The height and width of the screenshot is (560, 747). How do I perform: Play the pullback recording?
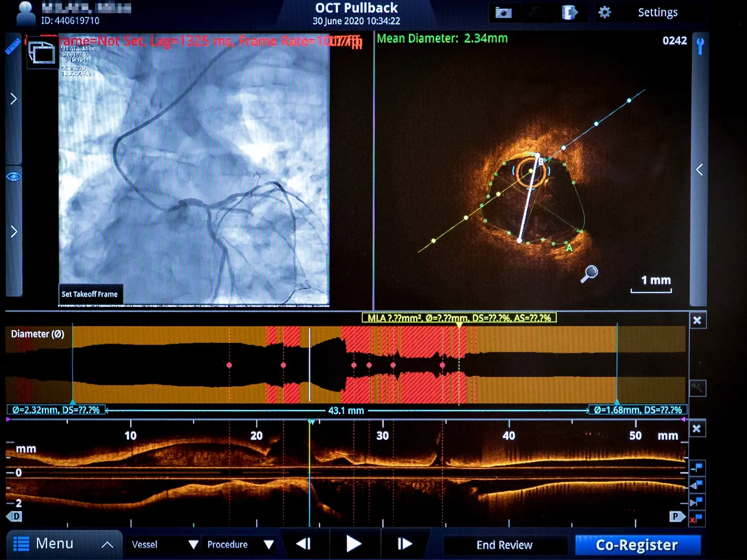coord(354,544)
